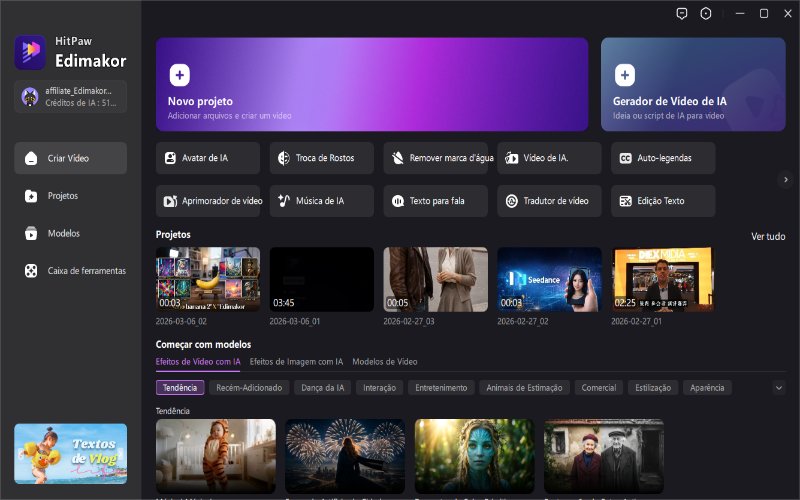This screenshot has width=800, height=500.
Task: Expand the template category filter list
Action: (x=779, y=388)
